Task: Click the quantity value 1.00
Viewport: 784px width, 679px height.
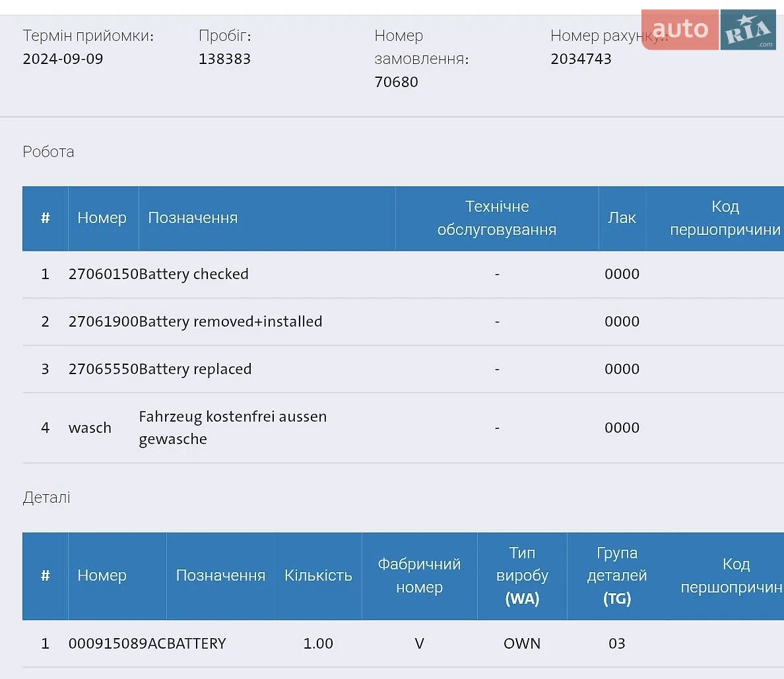Action: pyautogui.click(x=318, y=643)
